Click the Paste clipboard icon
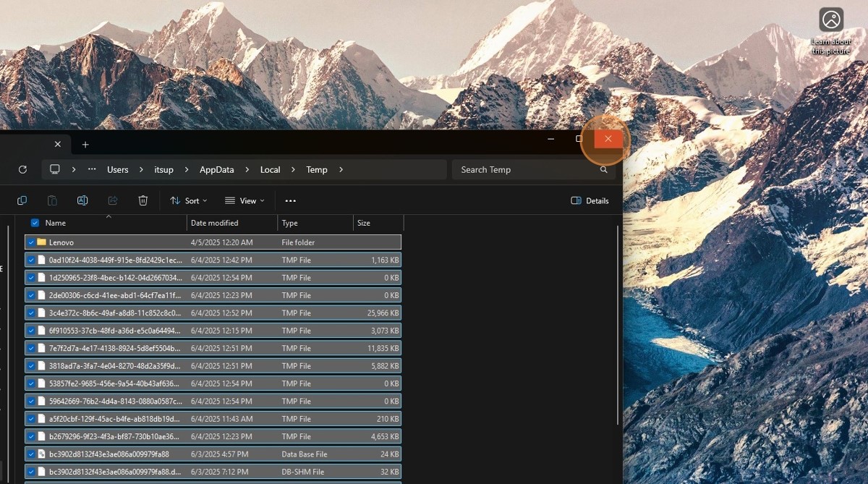The width and height of the screenshot is (868, 484). 52,200
